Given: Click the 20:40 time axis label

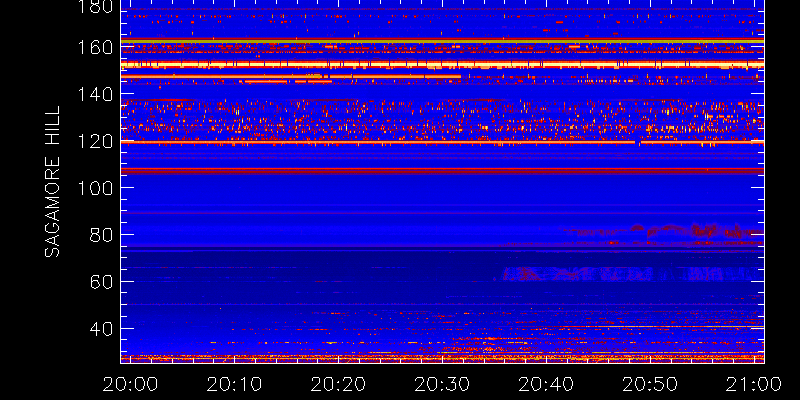Looking at the screenshot, I should point(546,384).
